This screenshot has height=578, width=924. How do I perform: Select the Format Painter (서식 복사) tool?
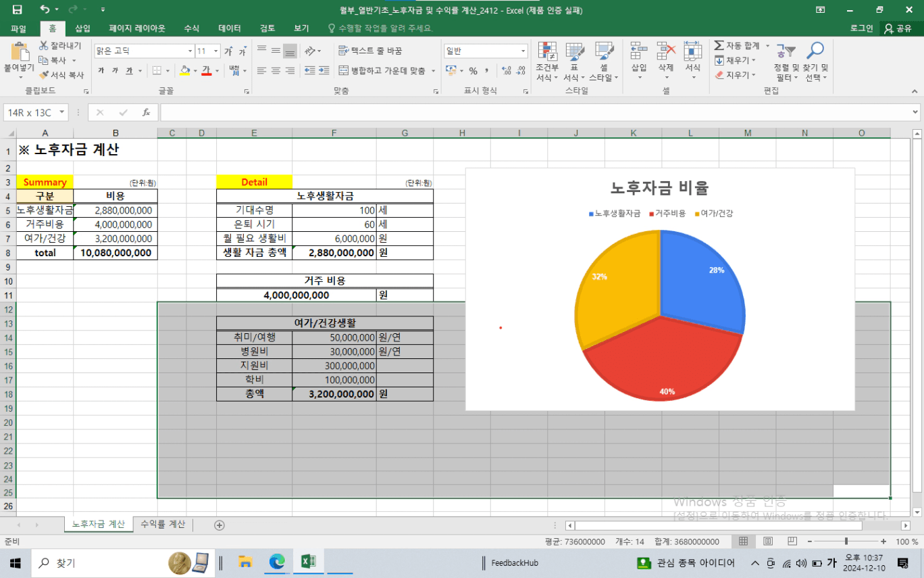(44, 75)
